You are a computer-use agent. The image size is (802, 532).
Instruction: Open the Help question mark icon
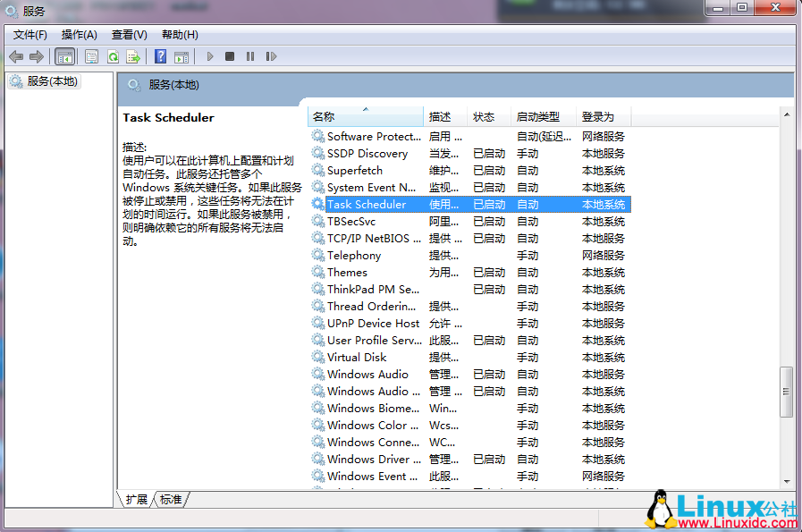161,56
